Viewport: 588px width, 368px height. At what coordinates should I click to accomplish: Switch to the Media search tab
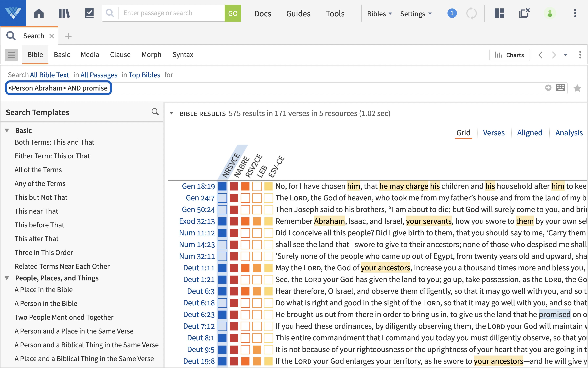(90, 55)
